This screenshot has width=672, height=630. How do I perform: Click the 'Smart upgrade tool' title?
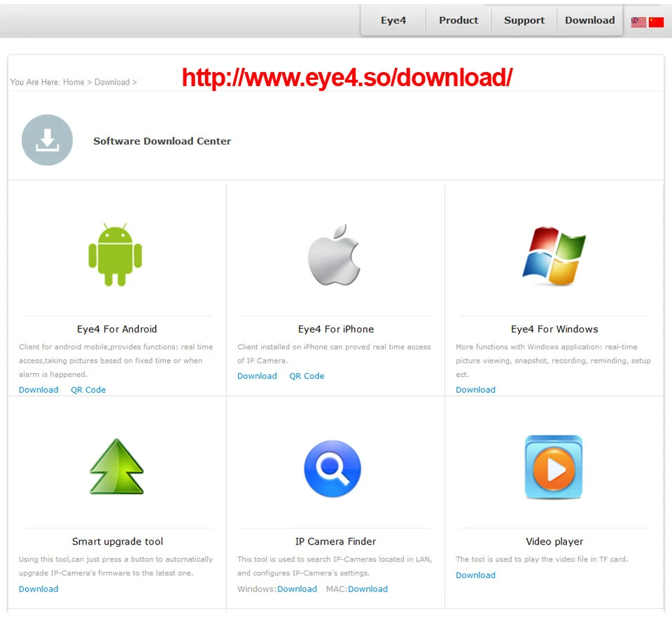point(118,541)
